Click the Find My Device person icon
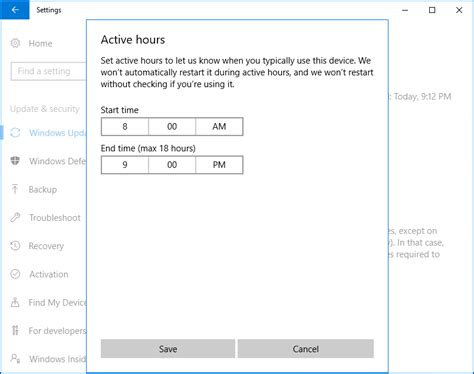The height and width of the screenshot is (374, 474). click(x=15, y=302)
